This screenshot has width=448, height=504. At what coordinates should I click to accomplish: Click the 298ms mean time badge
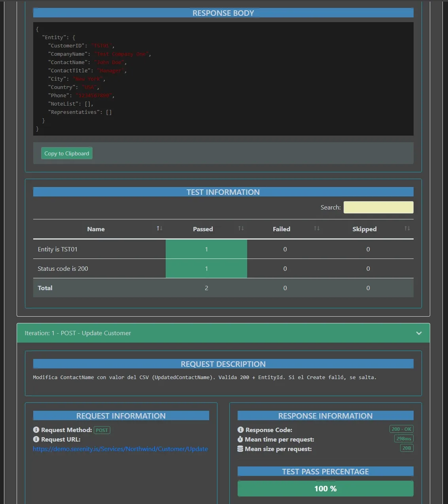coord(404,438)
